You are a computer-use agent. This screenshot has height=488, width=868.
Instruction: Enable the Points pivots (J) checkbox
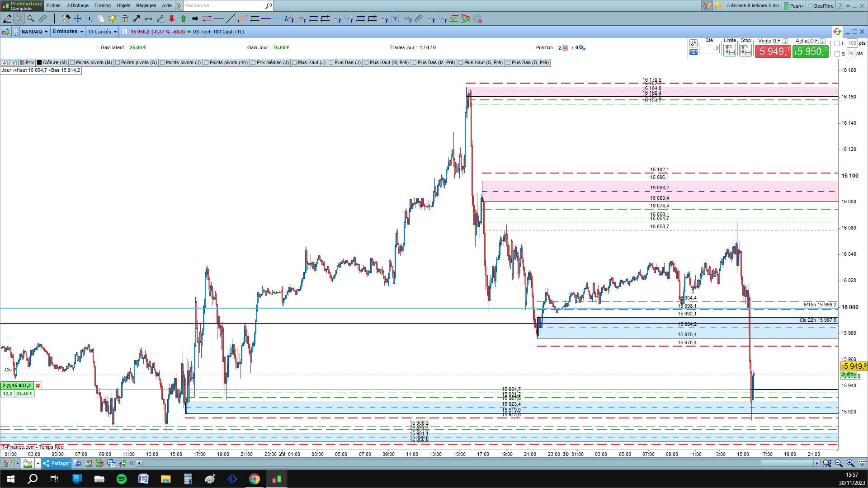(163, 63)
